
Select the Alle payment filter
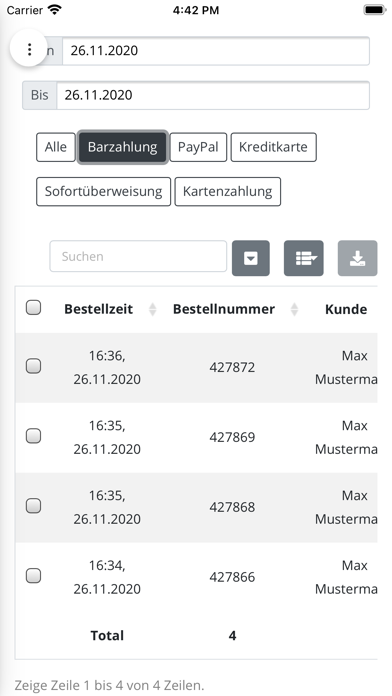coord(56,147)
